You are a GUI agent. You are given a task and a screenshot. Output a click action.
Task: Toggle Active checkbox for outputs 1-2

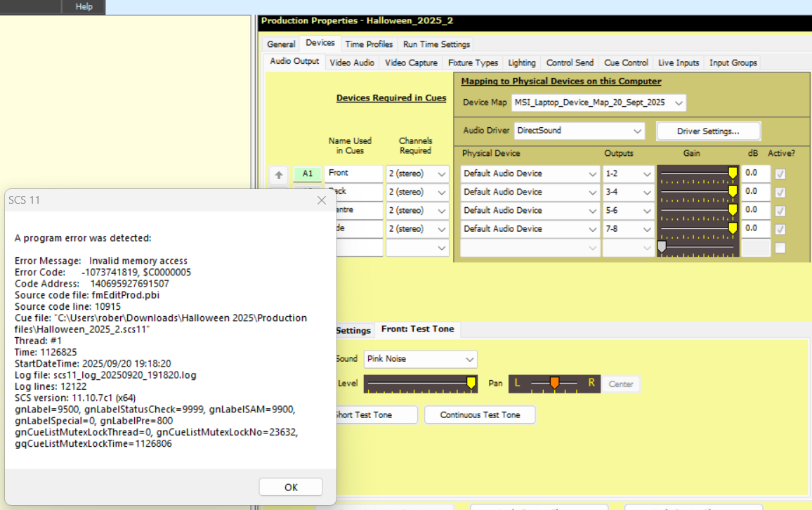coord(780,174)
